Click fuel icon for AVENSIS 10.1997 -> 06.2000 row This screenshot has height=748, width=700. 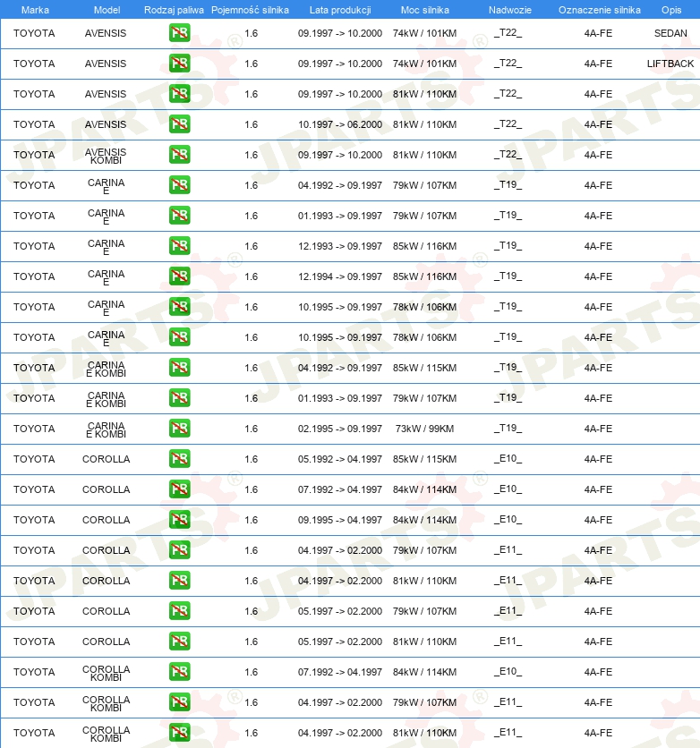point(179,124)
